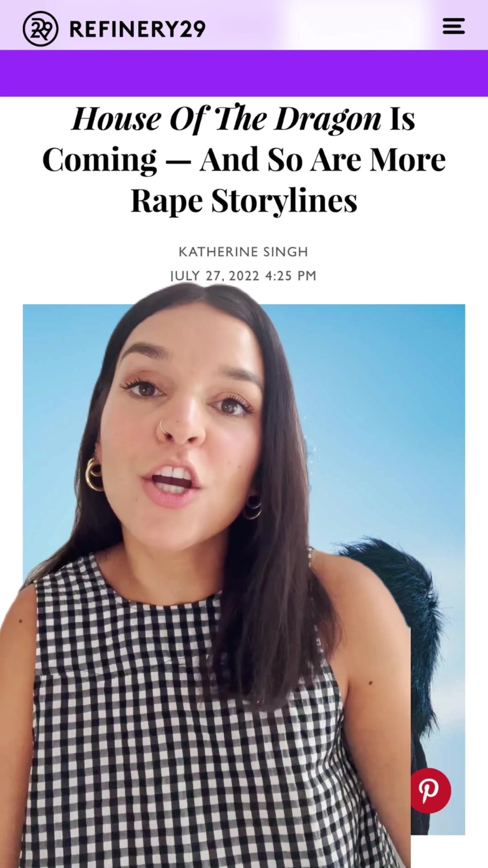This screenshot has height=868, width=488.
Task: Click the word SINGH in byline
Action: click(286, 252)
